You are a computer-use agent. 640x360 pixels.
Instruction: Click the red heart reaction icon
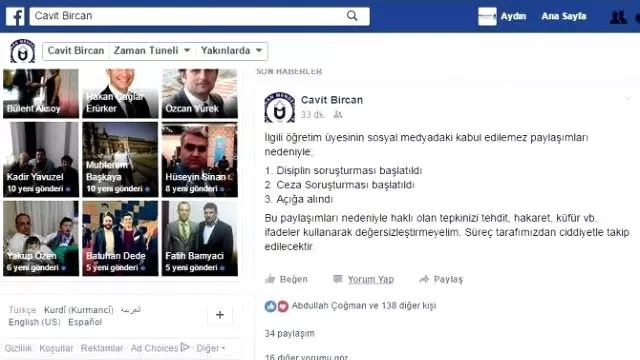(x=283, y=306)
